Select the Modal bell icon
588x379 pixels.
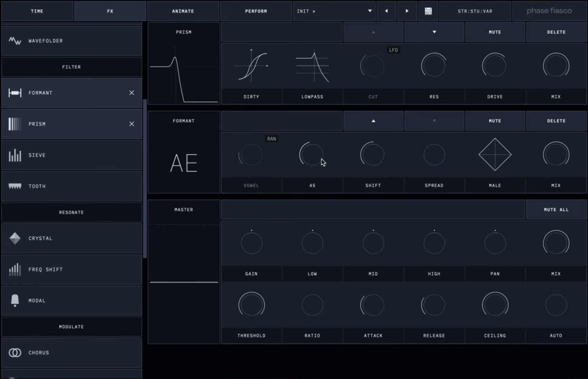[15, 301]
